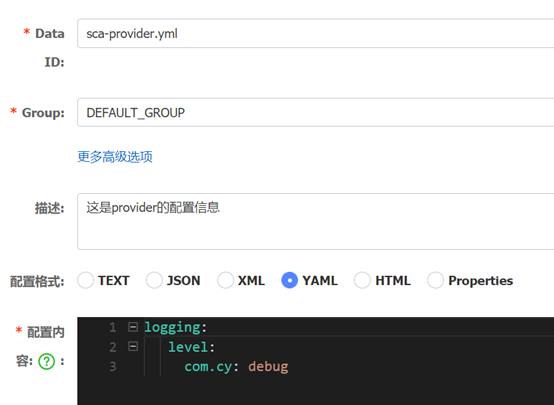Click the com.cy key on line 3
Screen dimensions: 554x405
coord(208,366)
